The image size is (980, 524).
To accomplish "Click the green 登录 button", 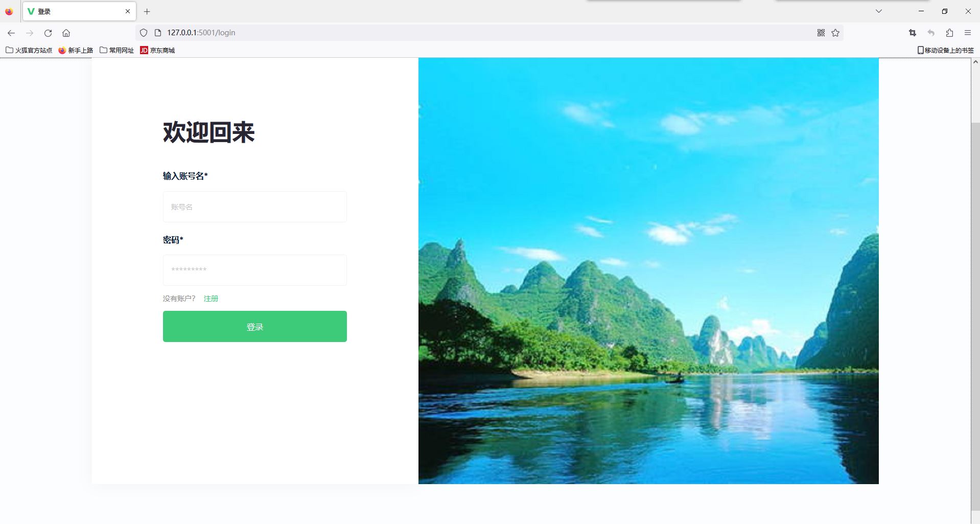I will [255, 326].
